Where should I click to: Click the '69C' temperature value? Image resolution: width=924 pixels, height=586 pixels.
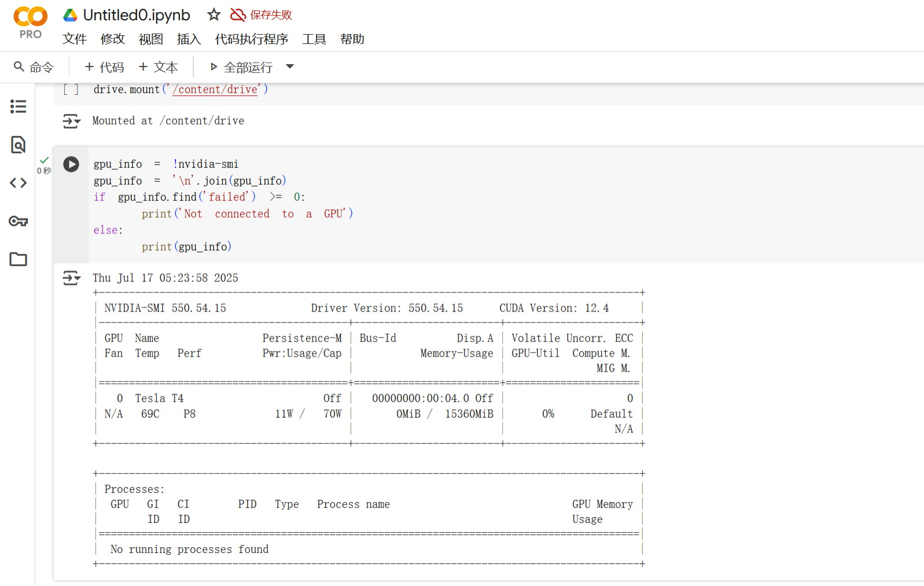pos(150,415)
